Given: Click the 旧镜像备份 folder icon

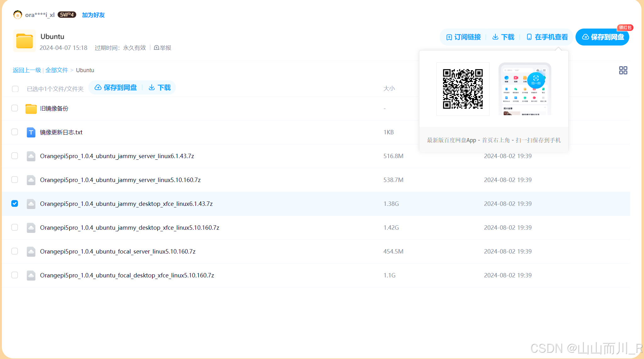Looking at the screenshot, I should [x=31, y=109].
